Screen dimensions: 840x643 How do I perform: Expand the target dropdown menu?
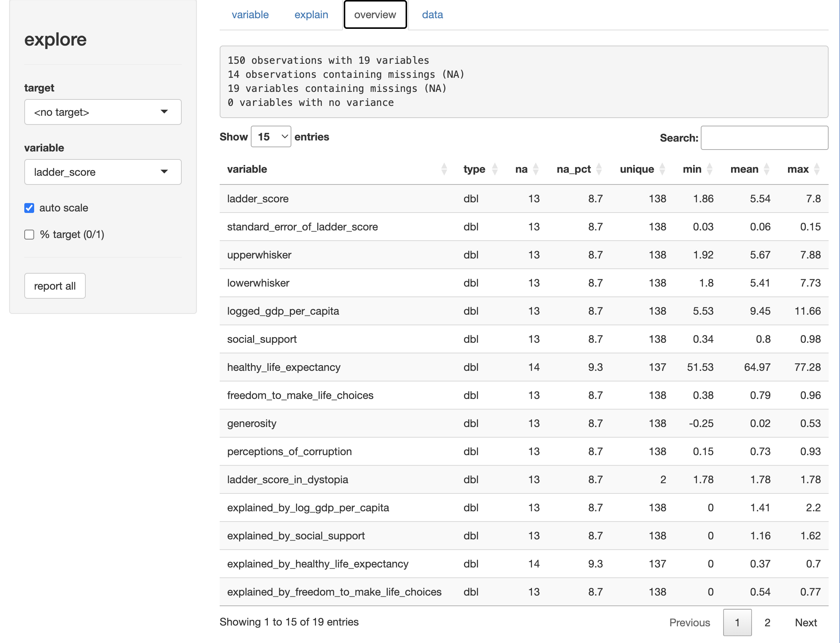pyautogui.click(x=102, y=112)
